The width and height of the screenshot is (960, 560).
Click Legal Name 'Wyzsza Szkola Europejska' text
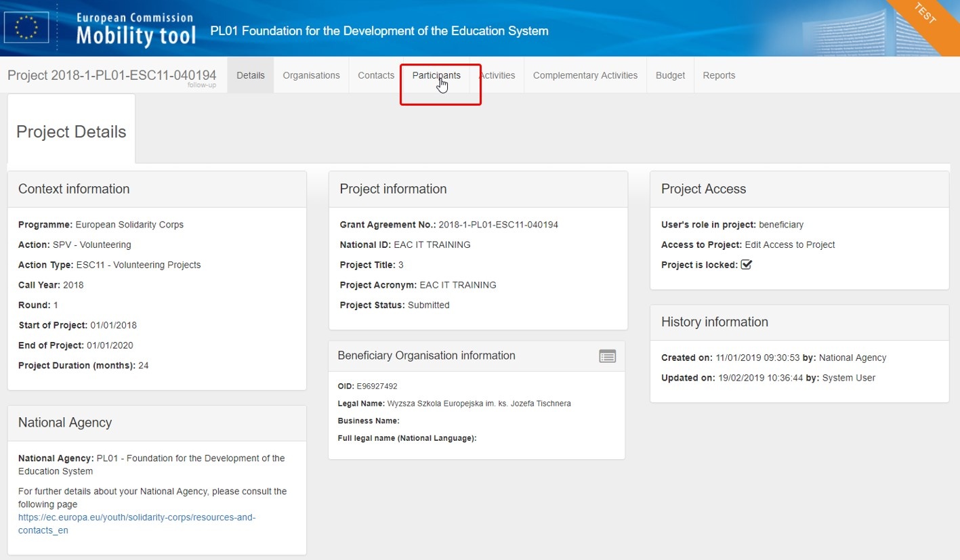coord(479,404)
